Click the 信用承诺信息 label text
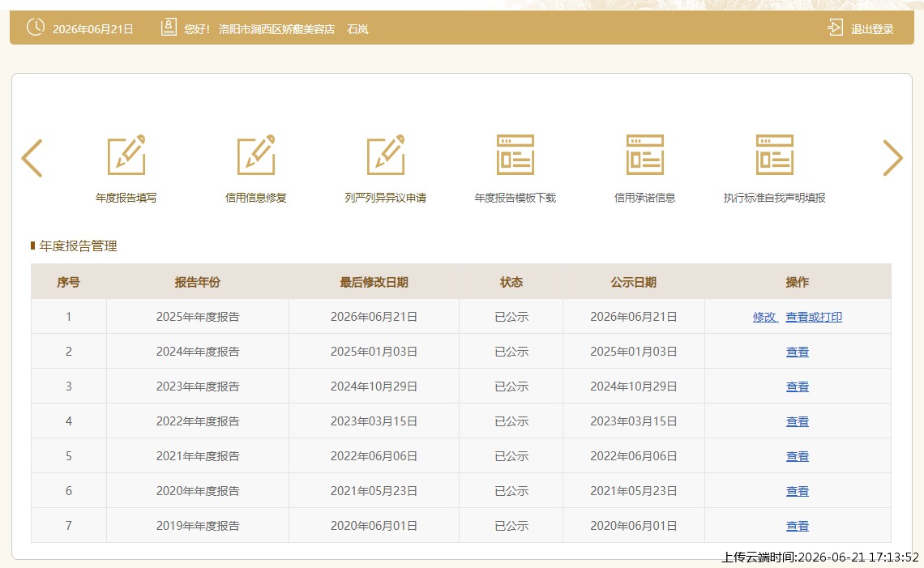 pyautogui.click(x=644, y=198)
